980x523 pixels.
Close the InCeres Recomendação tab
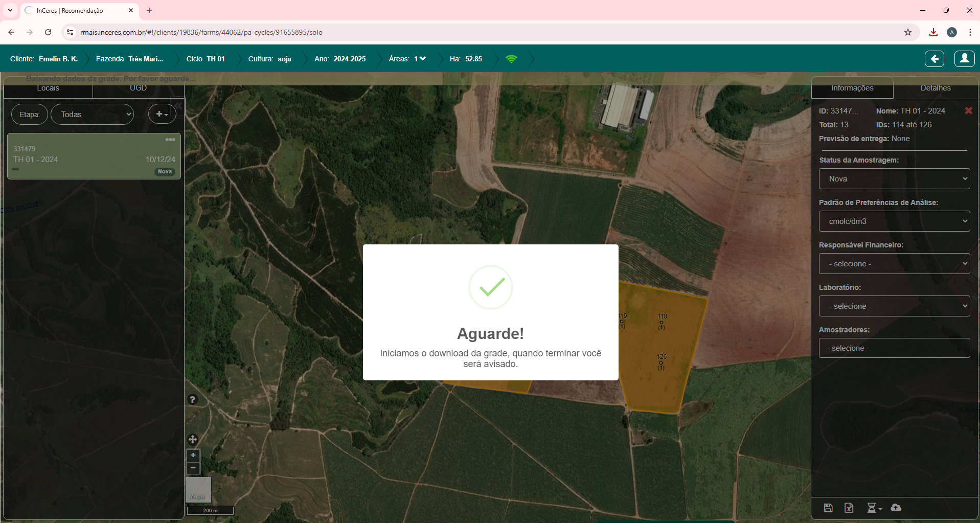pos(131,10)
